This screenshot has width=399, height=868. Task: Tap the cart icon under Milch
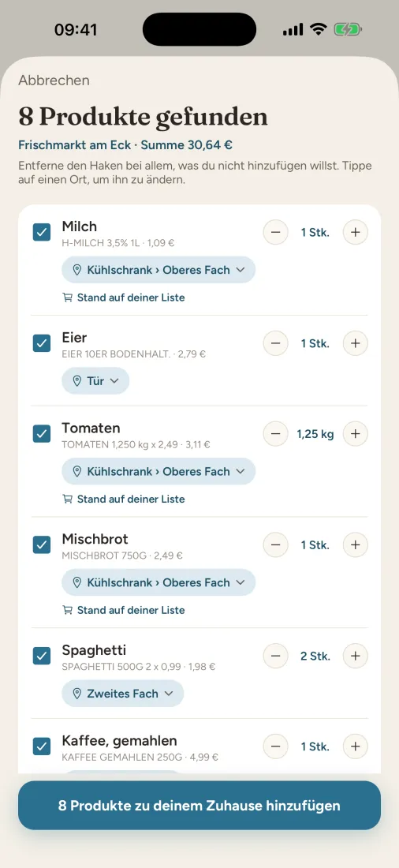[x=68, y=297]
